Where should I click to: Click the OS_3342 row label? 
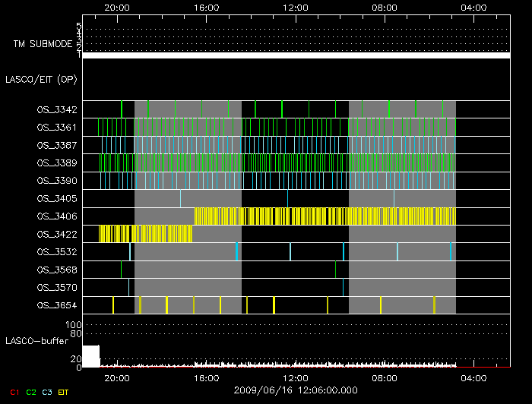[x=56, y=110]
